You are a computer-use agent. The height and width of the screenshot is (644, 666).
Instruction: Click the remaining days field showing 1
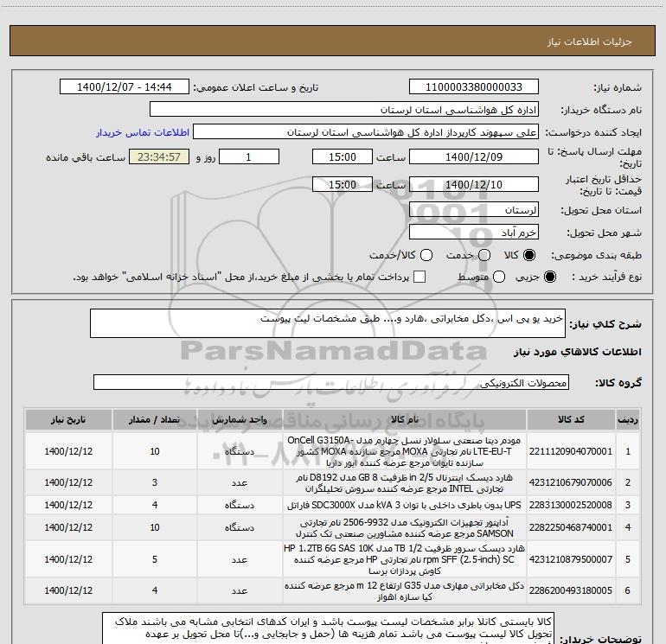[x=249, y=156]
